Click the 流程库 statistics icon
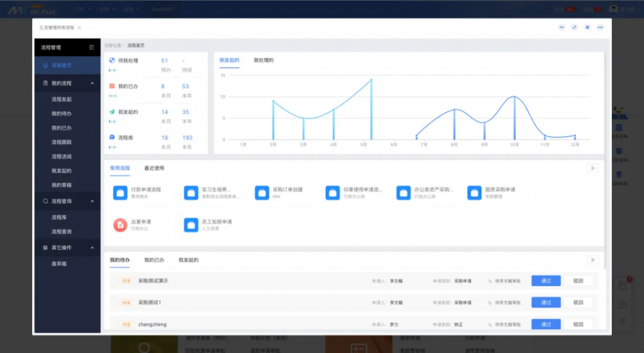 coord(112,137)
